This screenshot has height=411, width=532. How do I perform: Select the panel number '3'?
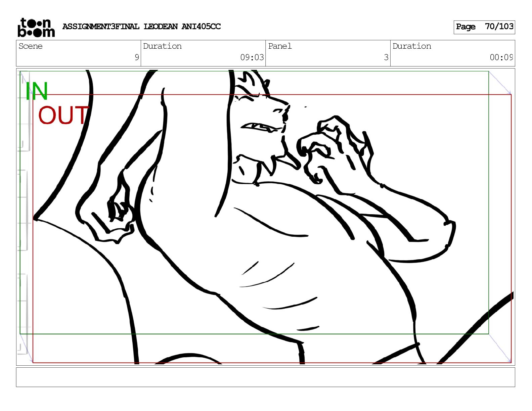(x=386, y=57)
